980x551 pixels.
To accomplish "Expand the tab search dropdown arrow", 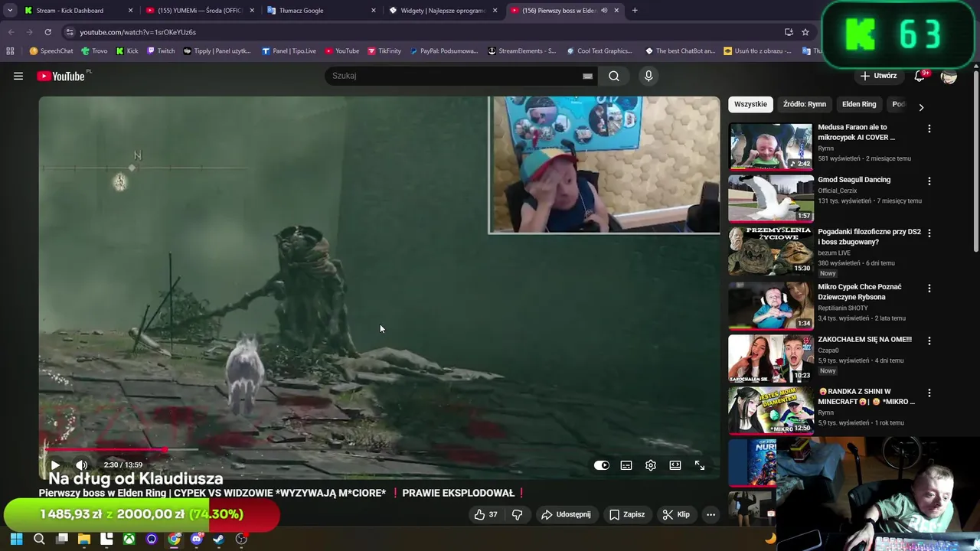I will pos(10,11).
